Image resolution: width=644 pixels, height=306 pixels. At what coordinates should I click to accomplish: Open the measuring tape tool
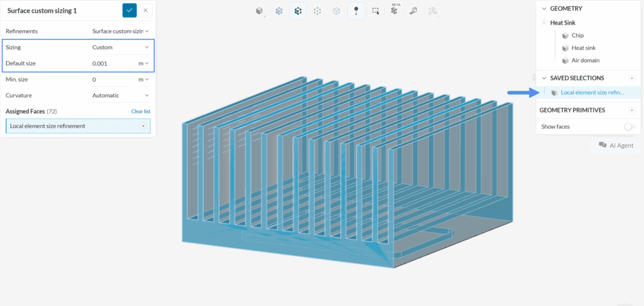[x=414, y=11]
